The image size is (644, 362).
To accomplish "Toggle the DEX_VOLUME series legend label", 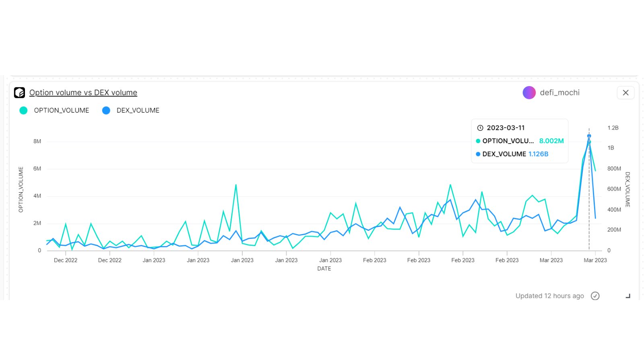I will [138, 110].
